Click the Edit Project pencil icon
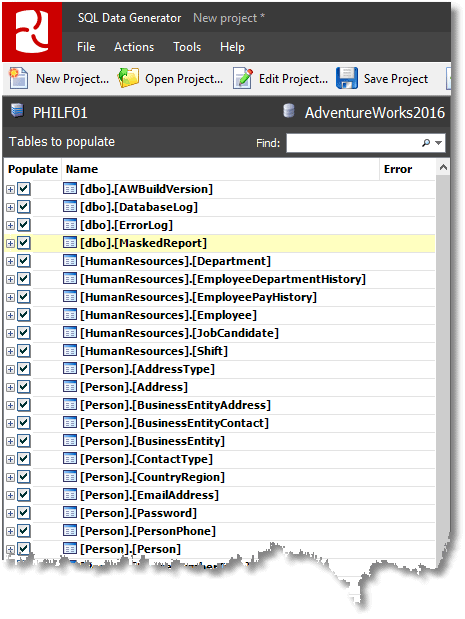465x619 pixels. click(x=242, y=78)
